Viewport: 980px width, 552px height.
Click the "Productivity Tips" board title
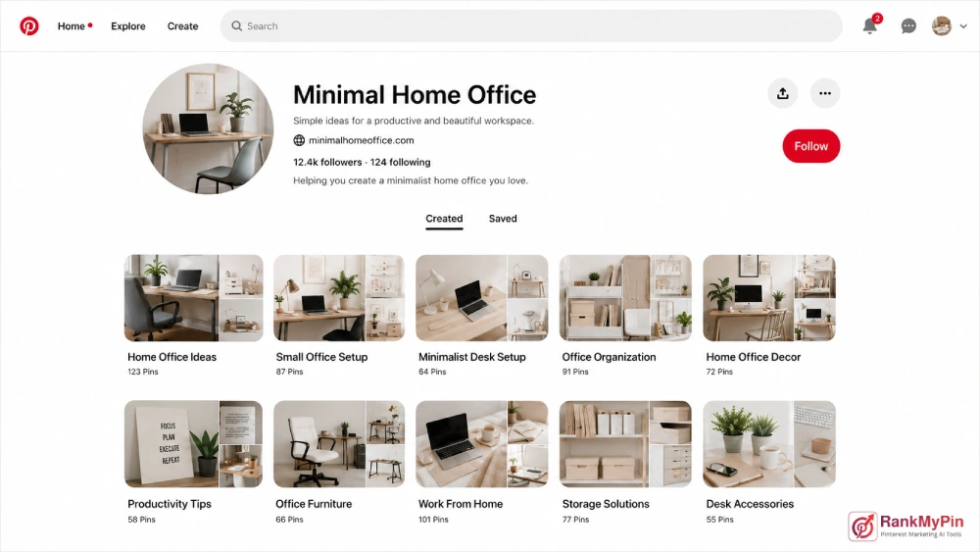(x=170, y=504)
